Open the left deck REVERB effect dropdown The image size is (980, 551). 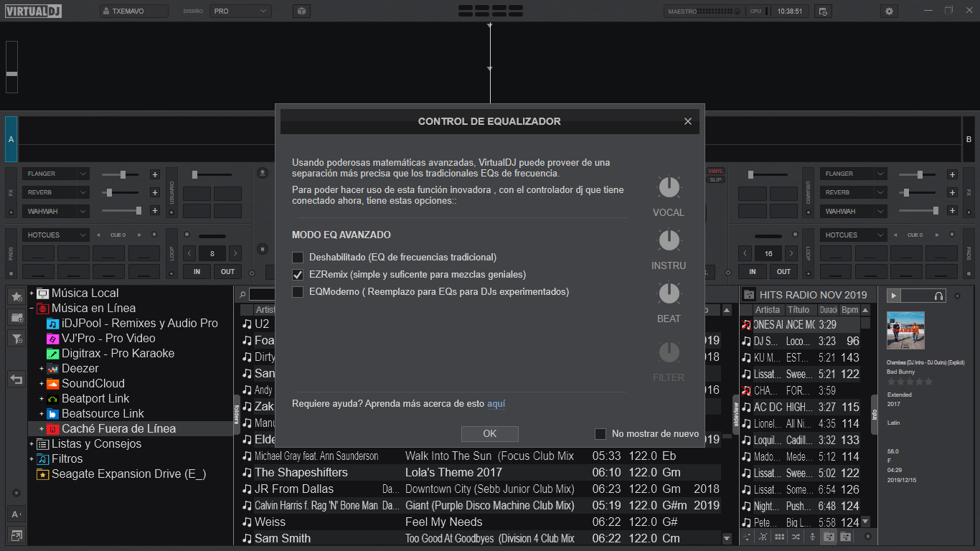(56, 192)
